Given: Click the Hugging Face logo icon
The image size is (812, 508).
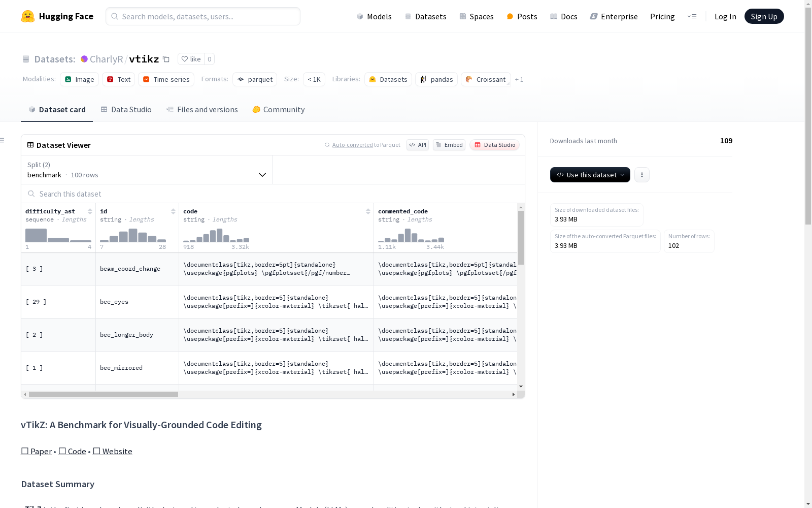Looking at the screenshot, I should [x=28, y=16].
